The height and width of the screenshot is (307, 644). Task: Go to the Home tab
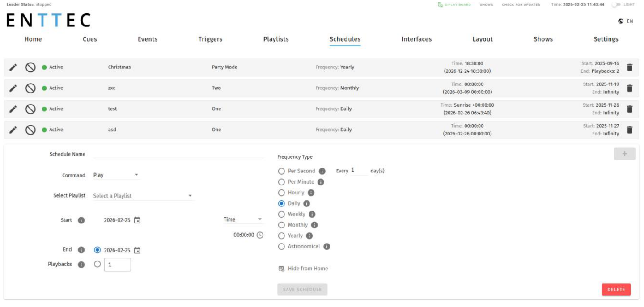pos(33,39)
